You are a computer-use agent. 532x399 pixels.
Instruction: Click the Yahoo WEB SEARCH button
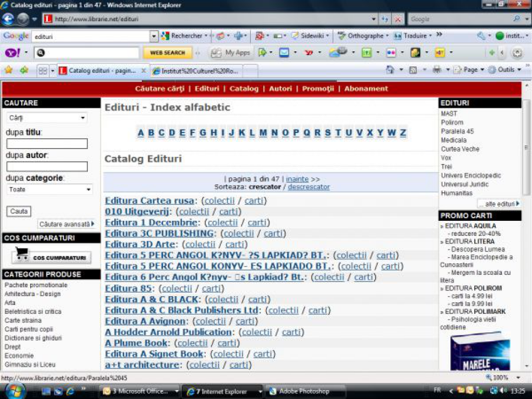pyautogui.click(x=168, y=53)
